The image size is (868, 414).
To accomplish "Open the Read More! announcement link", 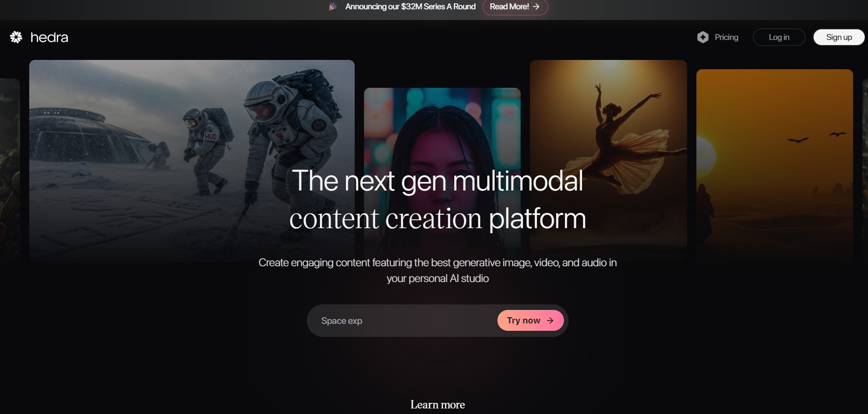I will pos(515,7).
